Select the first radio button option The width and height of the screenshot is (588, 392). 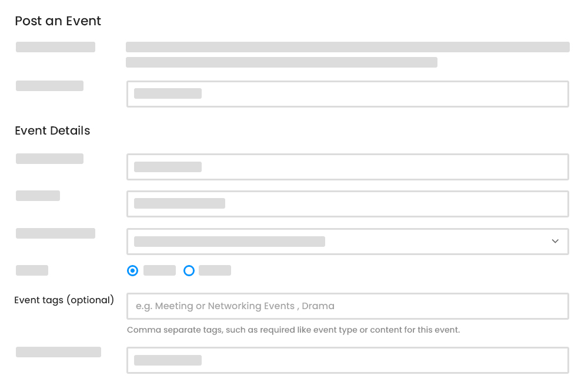click(132, 270)
